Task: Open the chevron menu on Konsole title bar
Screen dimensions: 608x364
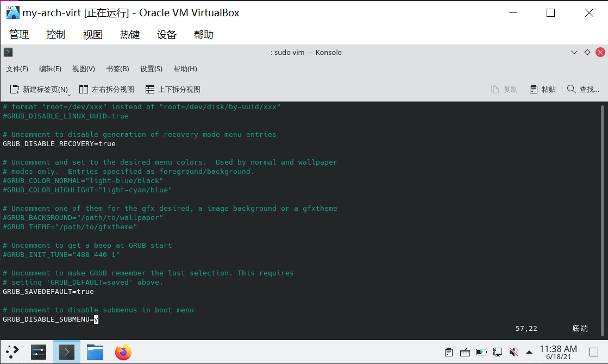Action: coord(574,52)
